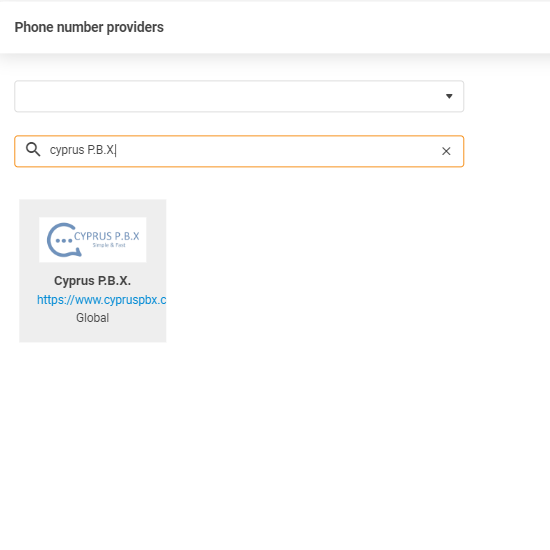Click the 'Phone number providers' heading
Viewport: 550px width, 550px height.
[x=89, y=27]
